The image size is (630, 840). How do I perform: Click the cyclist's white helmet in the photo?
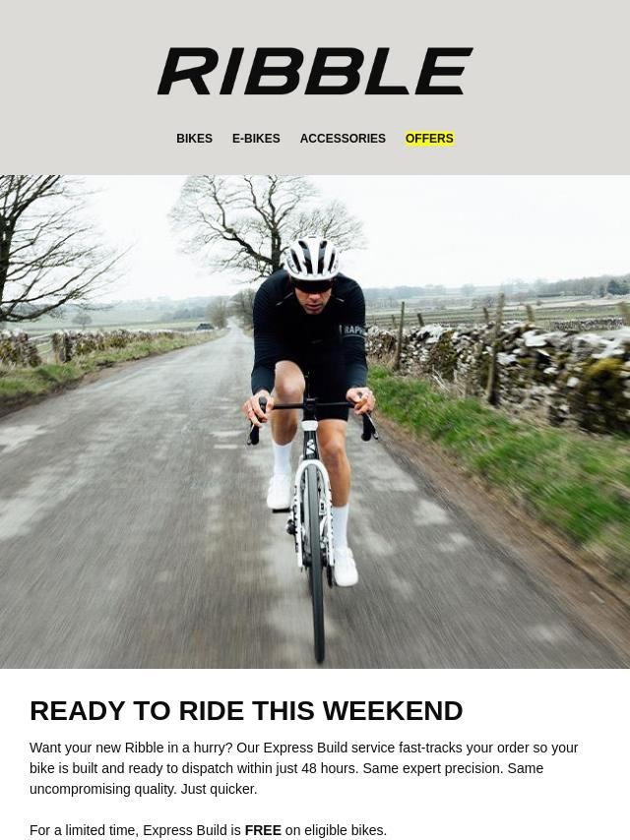[311, 259]
